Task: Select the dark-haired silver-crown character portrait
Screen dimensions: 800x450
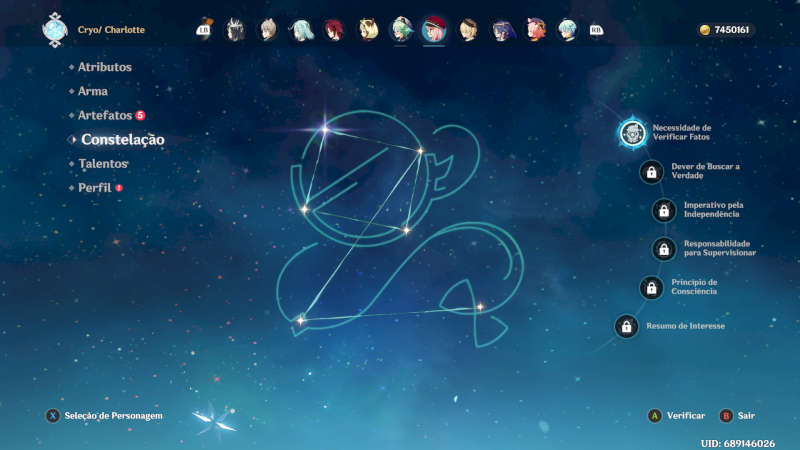Action: coord(235,30)
